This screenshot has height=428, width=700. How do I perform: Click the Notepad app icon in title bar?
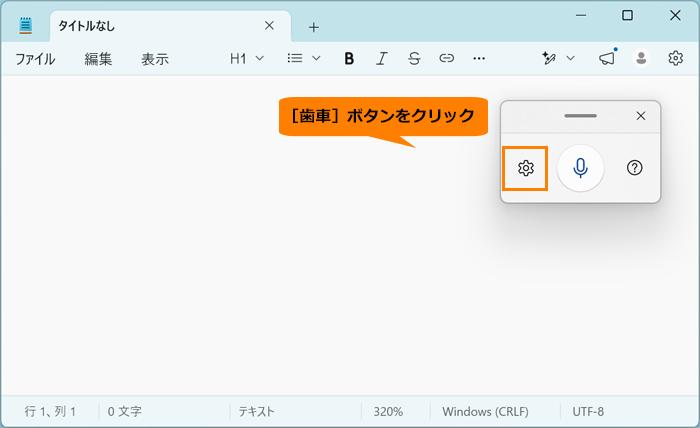click(26, 25)
